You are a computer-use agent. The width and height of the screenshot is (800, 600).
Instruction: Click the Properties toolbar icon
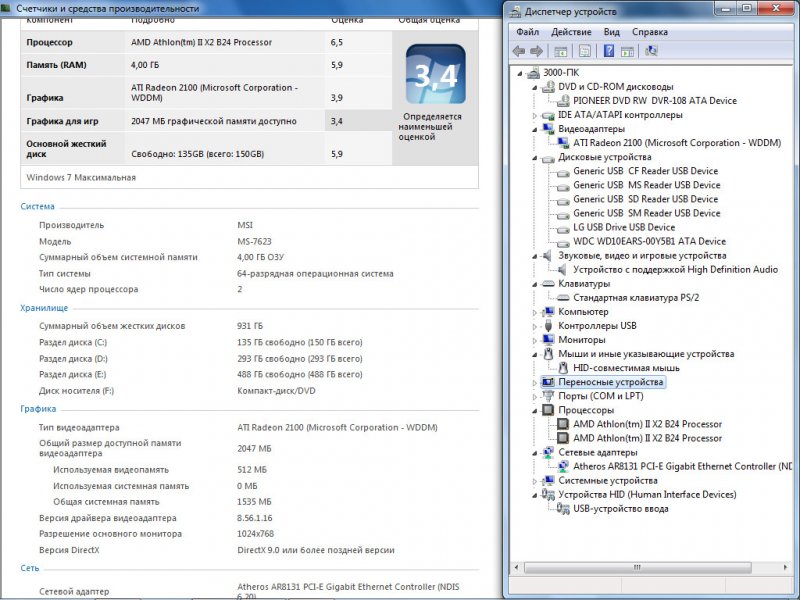point(585,50)
